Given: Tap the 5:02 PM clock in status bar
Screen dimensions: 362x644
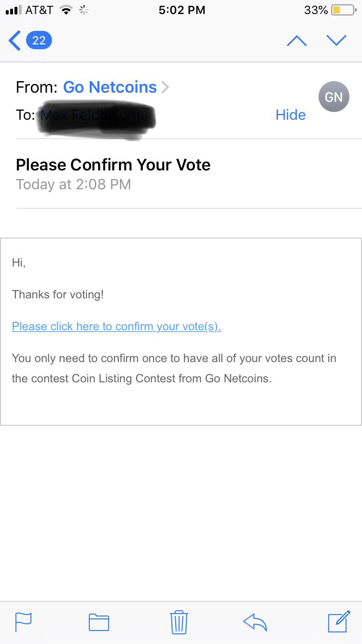Looking at the screenshot, I should coord(182,10).
